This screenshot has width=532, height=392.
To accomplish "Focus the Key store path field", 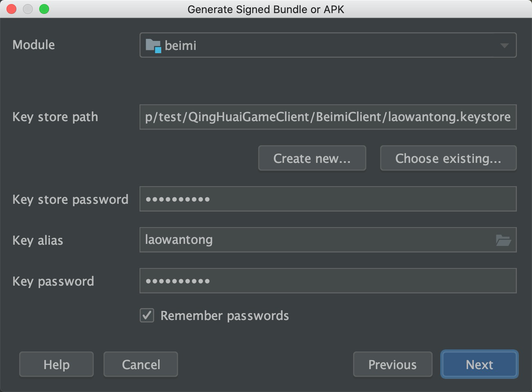I will pos(328,117).
